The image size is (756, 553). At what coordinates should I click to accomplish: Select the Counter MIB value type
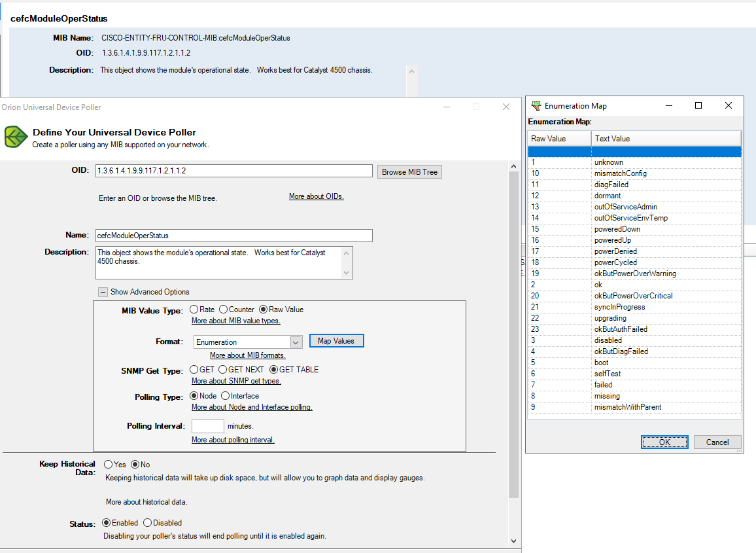(223, 310)
